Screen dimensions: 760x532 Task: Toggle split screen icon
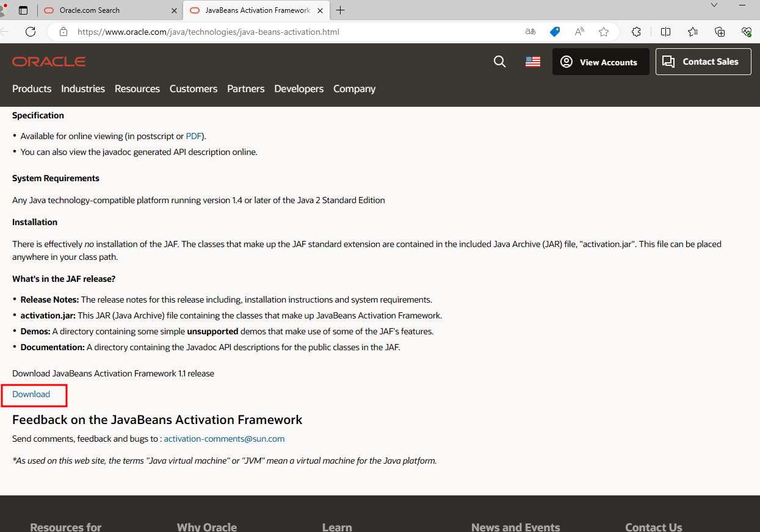click(665, 32)
